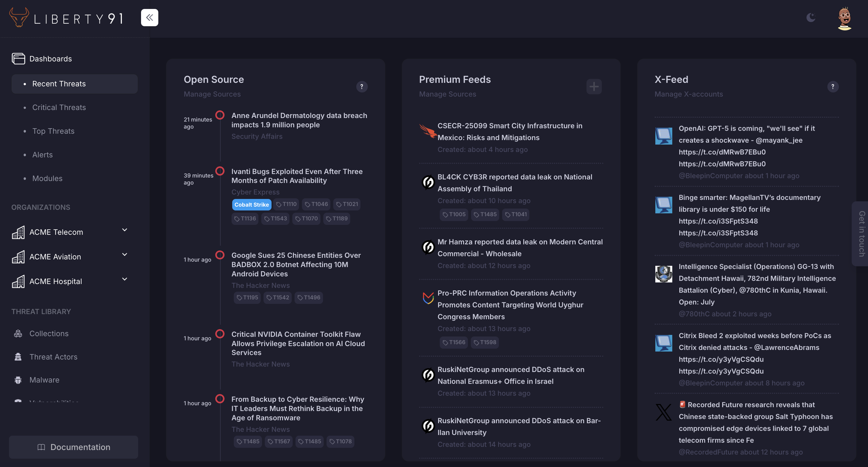Viewport: 868px width, 467px height.
Task: Click T1496 tag on Google Sues article
Action: (x=309, y=297)
